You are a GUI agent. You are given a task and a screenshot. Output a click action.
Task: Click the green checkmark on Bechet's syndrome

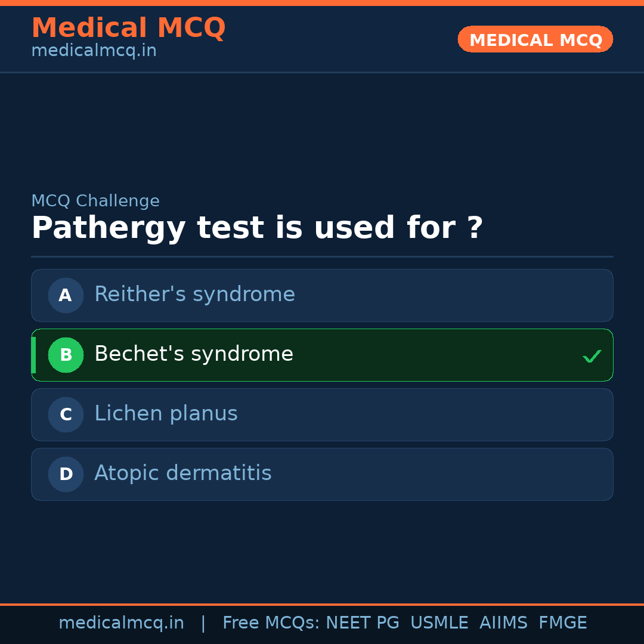(x=592, y=356)
